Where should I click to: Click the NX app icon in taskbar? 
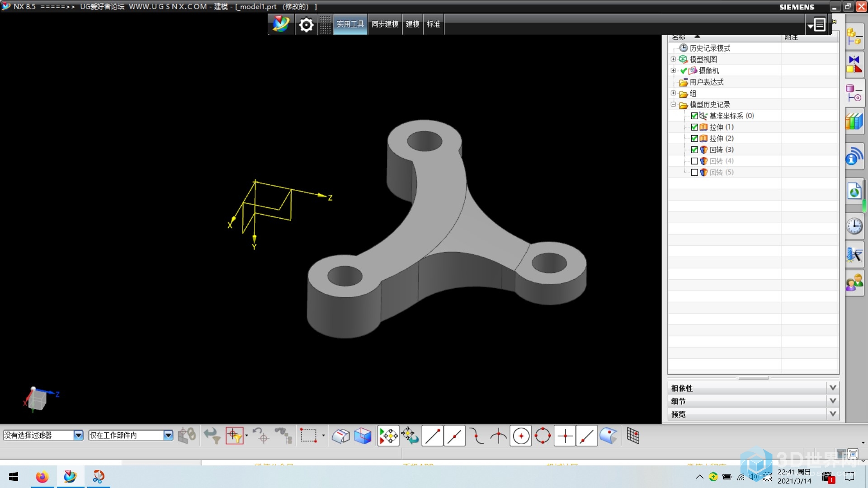tap(70, 477)
